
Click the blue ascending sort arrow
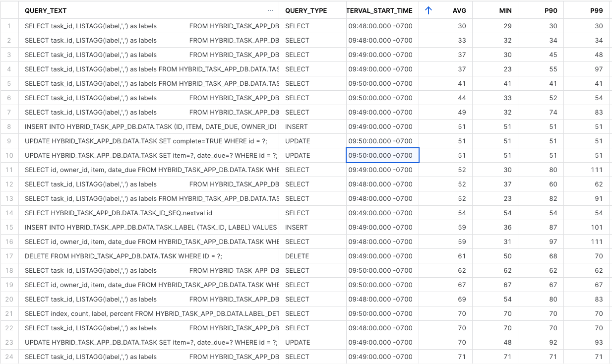click(x=428, y=10)
